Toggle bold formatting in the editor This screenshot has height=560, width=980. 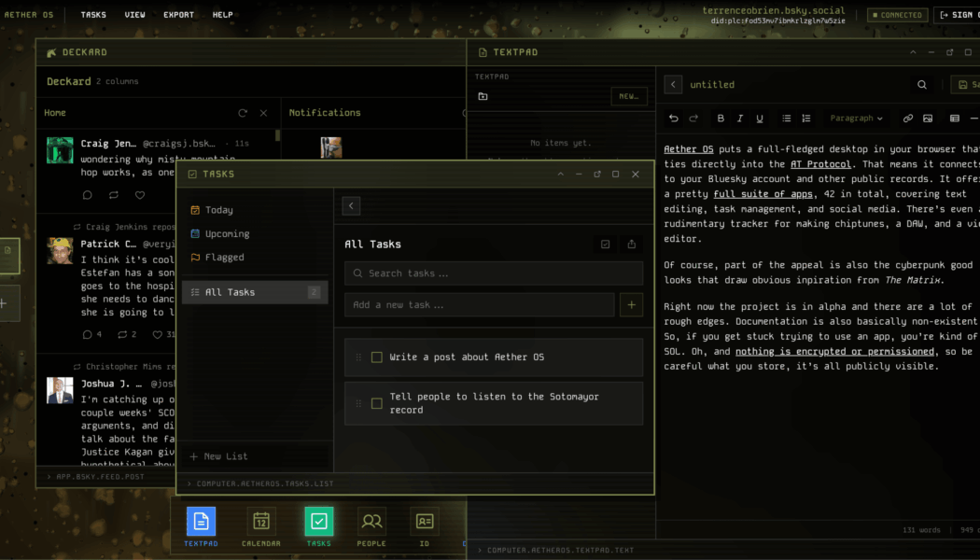pos(720,119)
